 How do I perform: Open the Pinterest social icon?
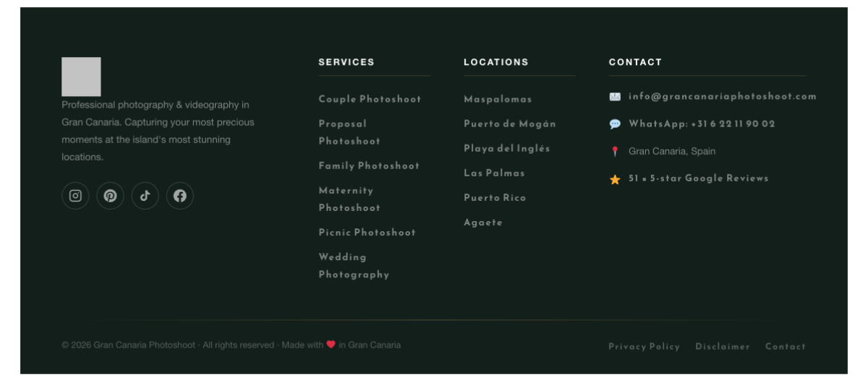110,196
